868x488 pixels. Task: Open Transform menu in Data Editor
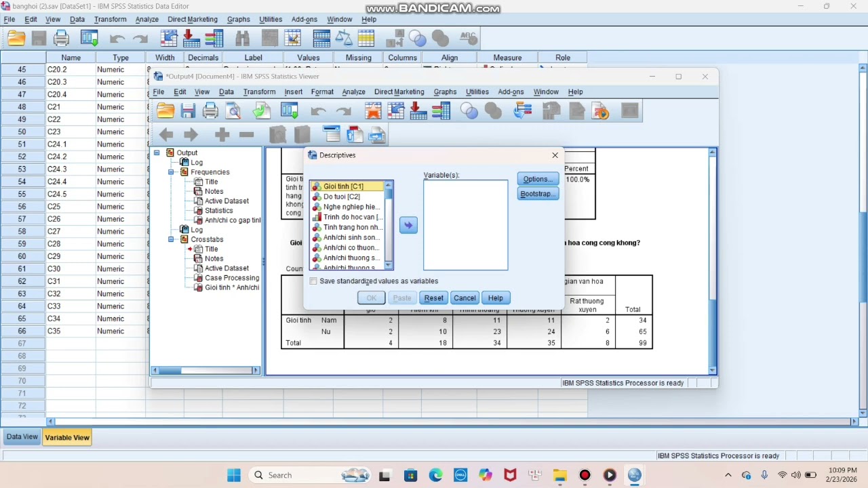(111, 20)
